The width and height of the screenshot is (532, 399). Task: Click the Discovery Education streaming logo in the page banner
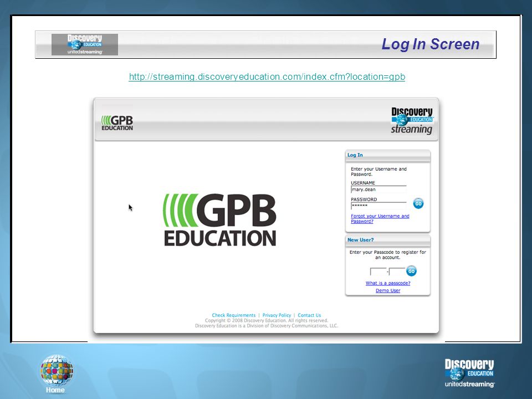point(412,121)
